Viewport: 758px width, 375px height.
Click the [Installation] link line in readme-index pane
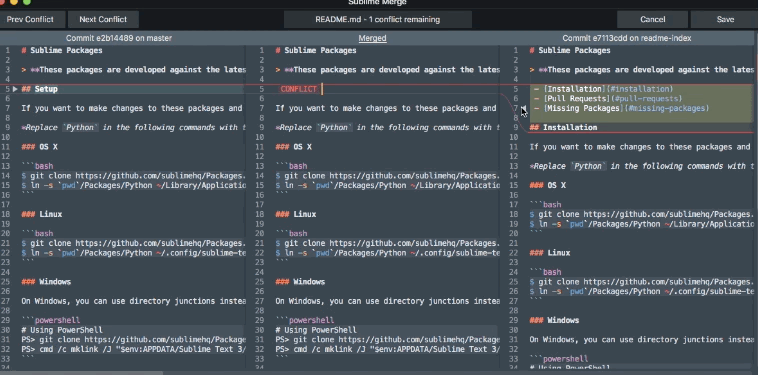pos(603,89)
